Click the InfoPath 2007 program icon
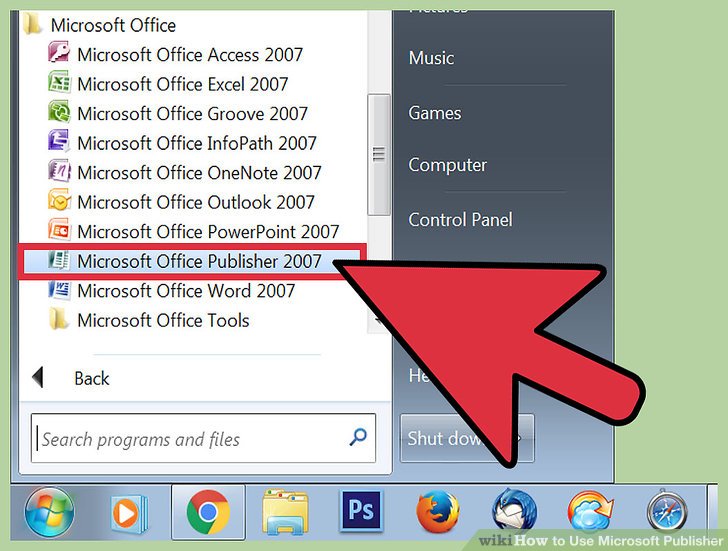Image resolution: width=728 pixels, height=551 pixels. coord(59,142)
